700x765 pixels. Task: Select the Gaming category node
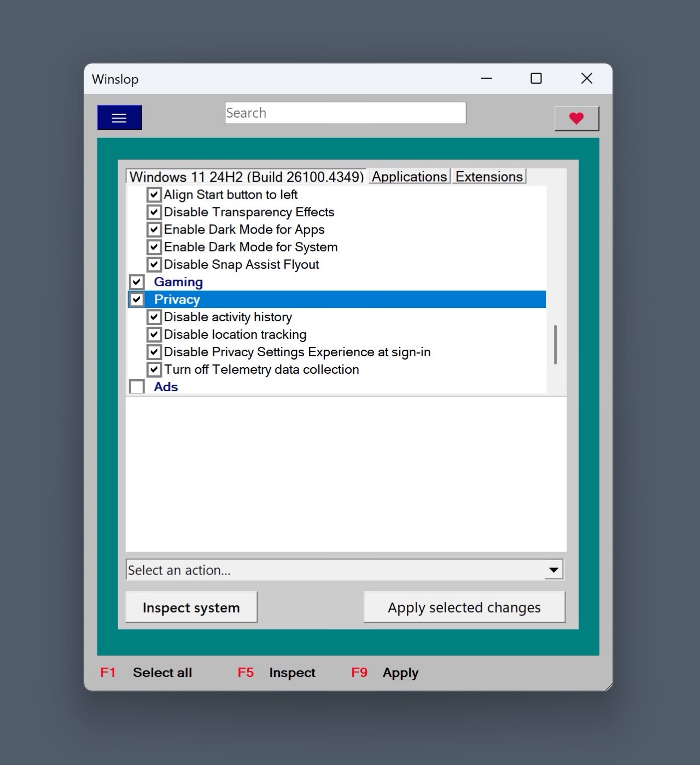pos(178,282)
